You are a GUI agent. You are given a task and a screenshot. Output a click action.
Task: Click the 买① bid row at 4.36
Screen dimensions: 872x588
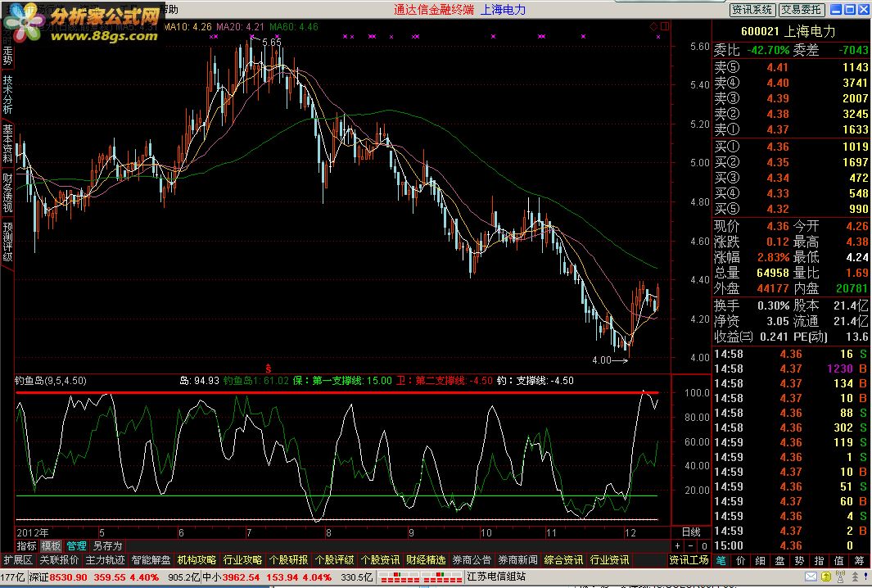click(x=791, y=147)
